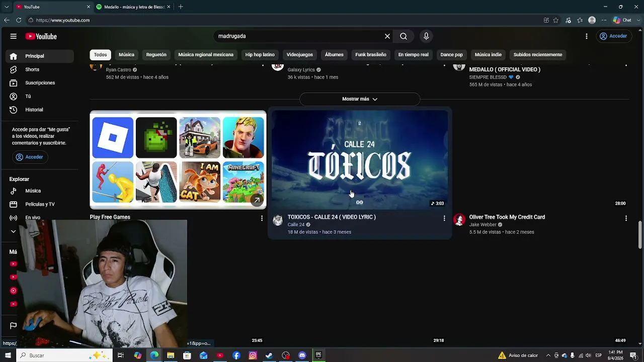Open the YouTube hamburger guide menu
This screenshot has width=644, height=362.
14,36
